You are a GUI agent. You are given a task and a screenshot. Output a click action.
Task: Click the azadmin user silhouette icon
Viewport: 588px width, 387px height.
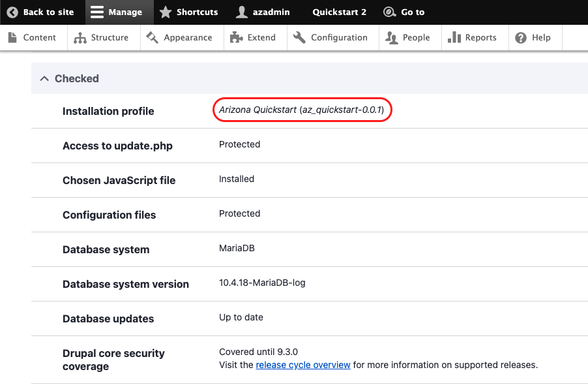241,12
